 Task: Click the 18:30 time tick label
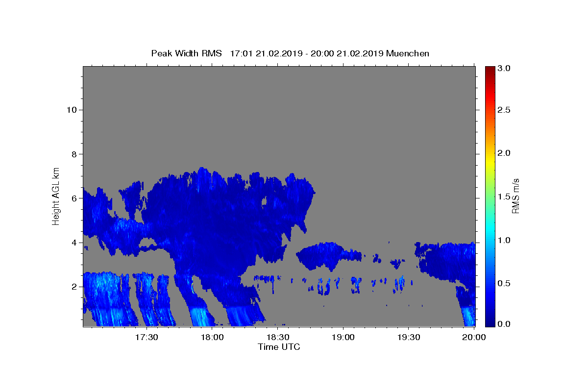[278, 337]
